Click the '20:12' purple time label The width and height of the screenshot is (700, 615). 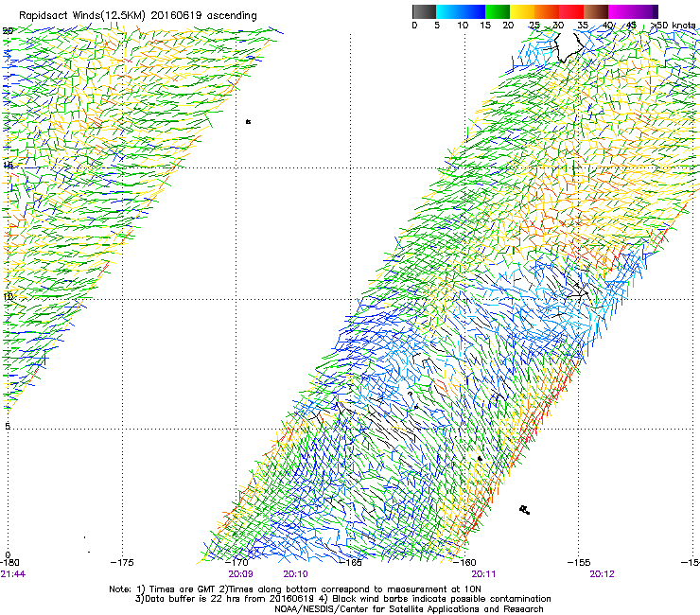602,574
